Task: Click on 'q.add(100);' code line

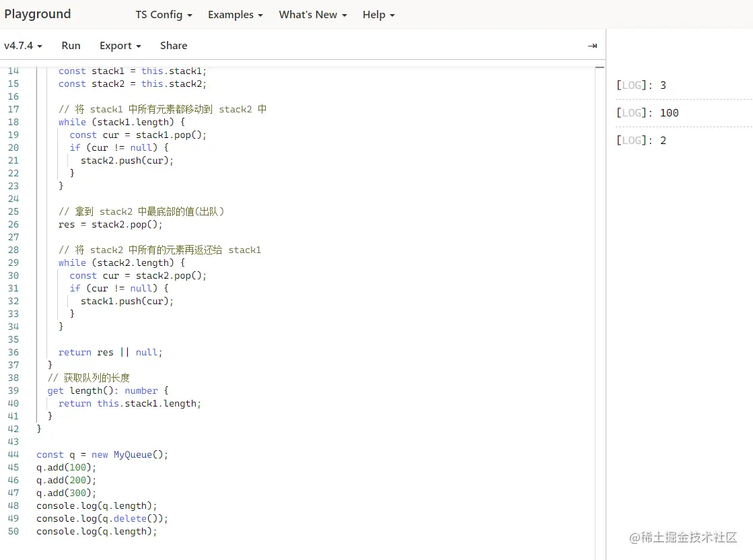Action: coord(66,467)
